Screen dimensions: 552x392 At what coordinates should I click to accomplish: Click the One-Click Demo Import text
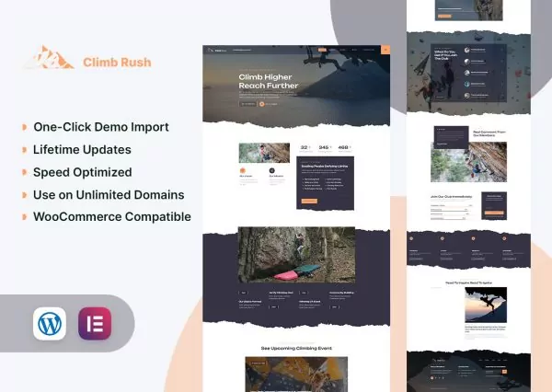pyautogui.click(x=101, y=127)
